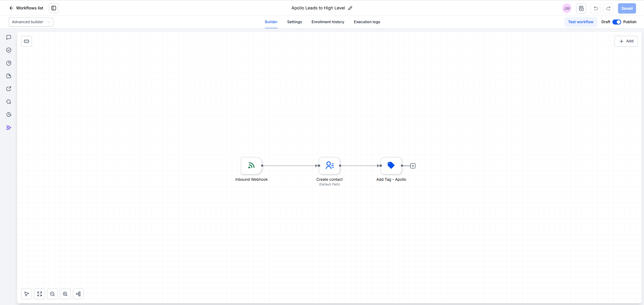Auto-arrange workflow layout icon
This screenshot has height=305, width=644.
78,294
